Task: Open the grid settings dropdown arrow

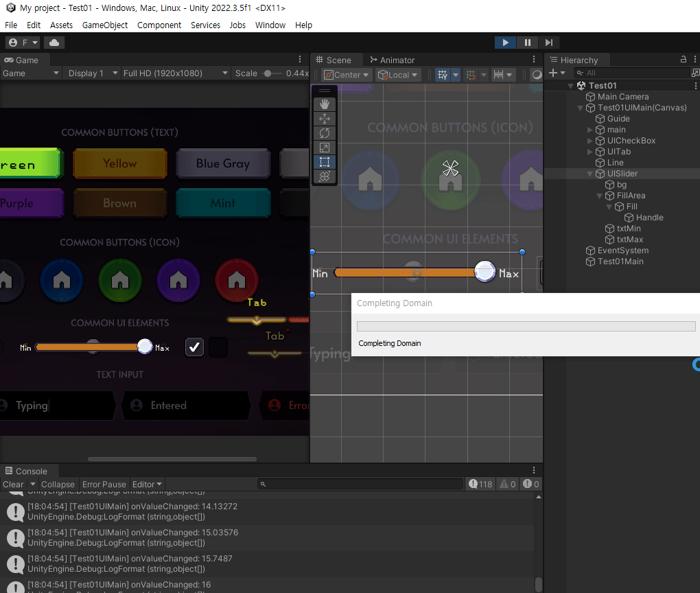Action: click(x=456, y=75)
